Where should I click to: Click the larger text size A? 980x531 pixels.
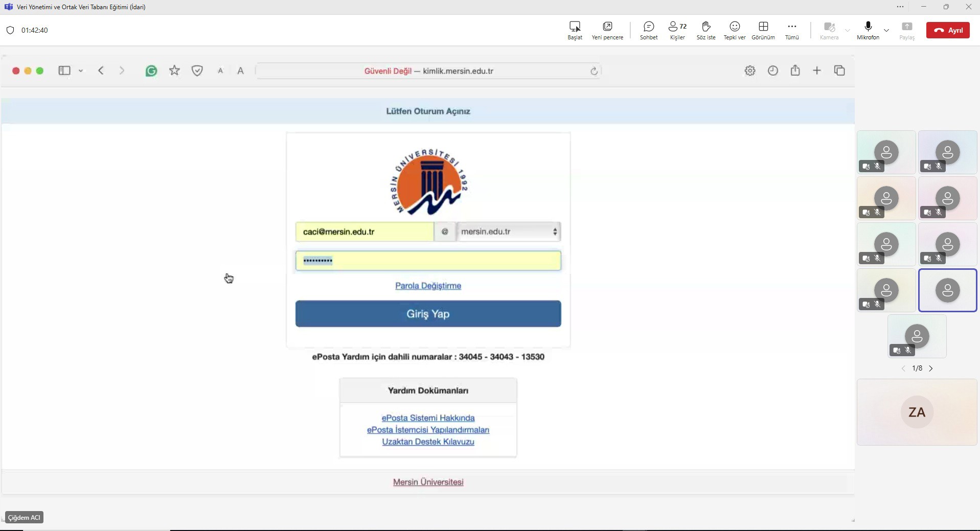pyautogui.click(x=241, y=71)
